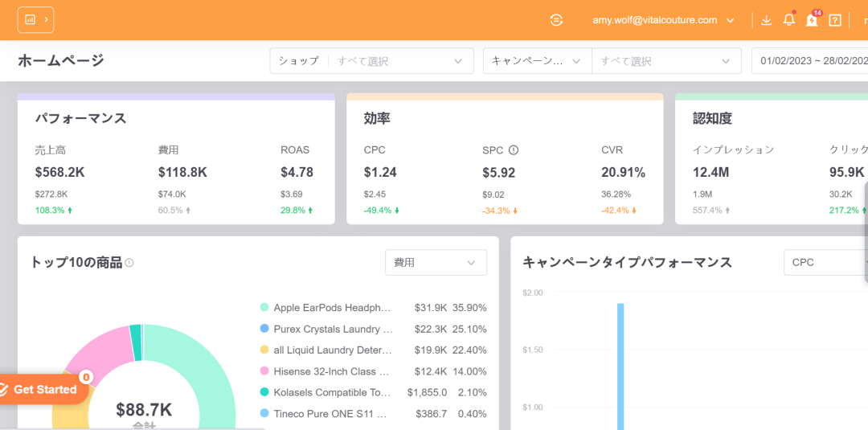Screen dimensions: 868x430
Task: Toggle the Purex Crystals Laundry legend color dot
Action: (264, 329)
